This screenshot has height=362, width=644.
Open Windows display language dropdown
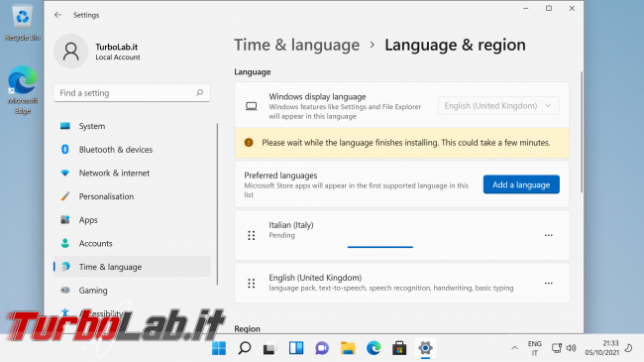click(498, 106)
